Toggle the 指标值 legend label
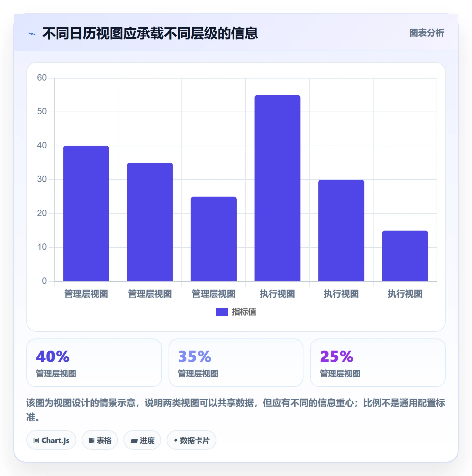 [x=244, y=312]
